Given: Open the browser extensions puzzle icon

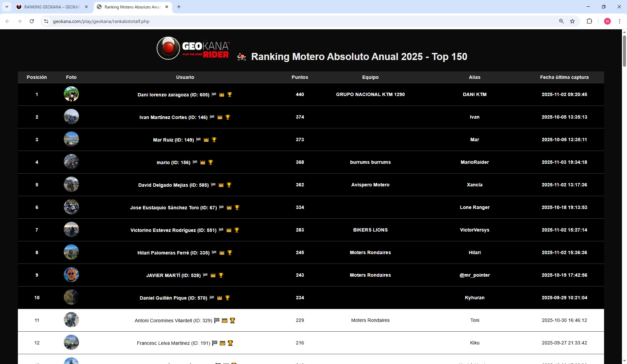Looking at the screenshot, I should (x=589, y=21).
